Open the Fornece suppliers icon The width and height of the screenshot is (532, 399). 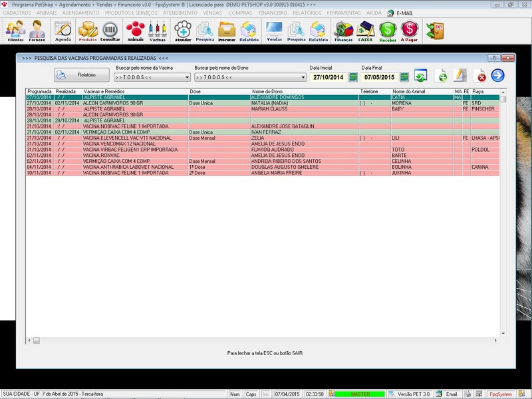37,31
